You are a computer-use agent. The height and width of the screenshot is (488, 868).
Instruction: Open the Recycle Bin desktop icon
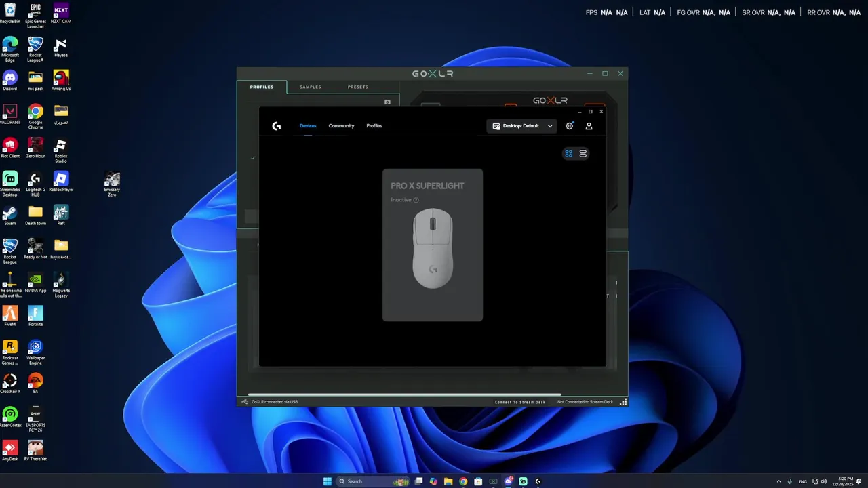coord(10,14)
